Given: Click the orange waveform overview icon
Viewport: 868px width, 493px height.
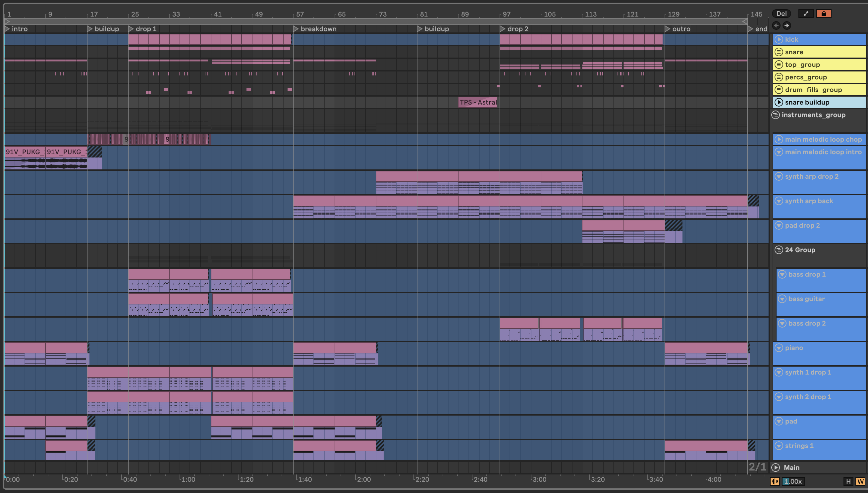Looking at the screenshot, I should [775, 481].
